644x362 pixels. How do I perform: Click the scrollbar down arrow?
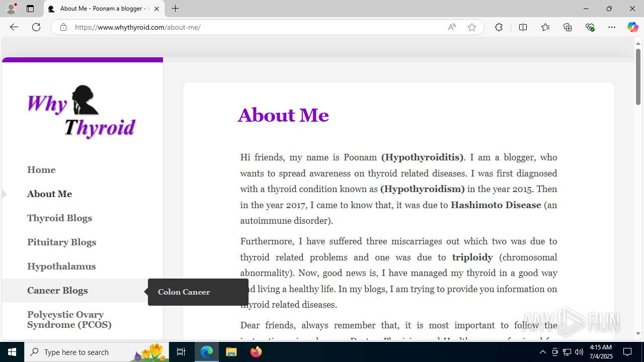(x=638, y=333)
